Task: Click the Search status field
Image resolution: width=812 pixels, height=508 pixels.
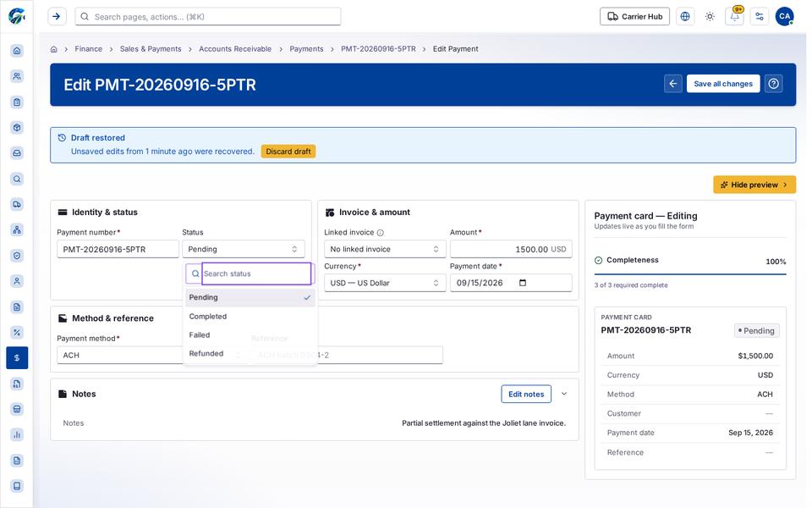Action: click(x=256, y=273)
